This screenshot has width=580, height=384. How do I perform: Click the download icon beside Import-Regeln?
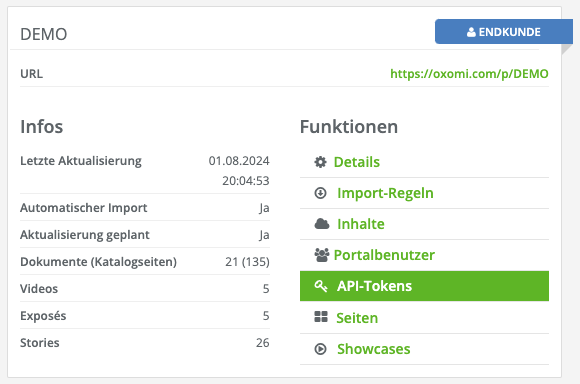pyautogui.click(x=320, y=193)
